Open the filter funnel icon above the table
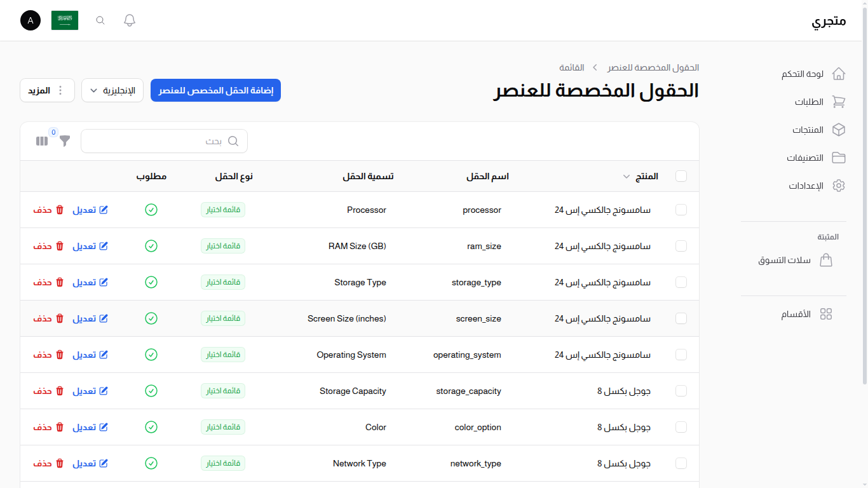Image resolution: width=868 pixels, height=488 pixels. tap(64, 141)
